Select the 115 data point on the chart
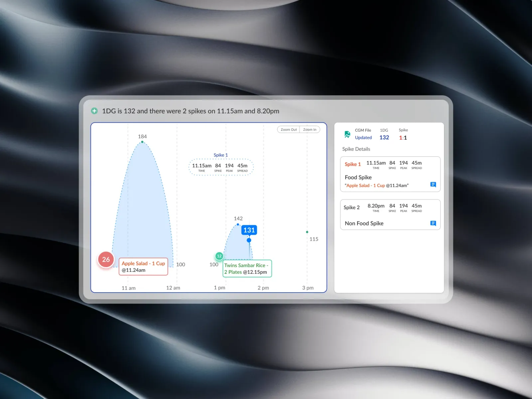532x399 pixels. coord(307,232)
